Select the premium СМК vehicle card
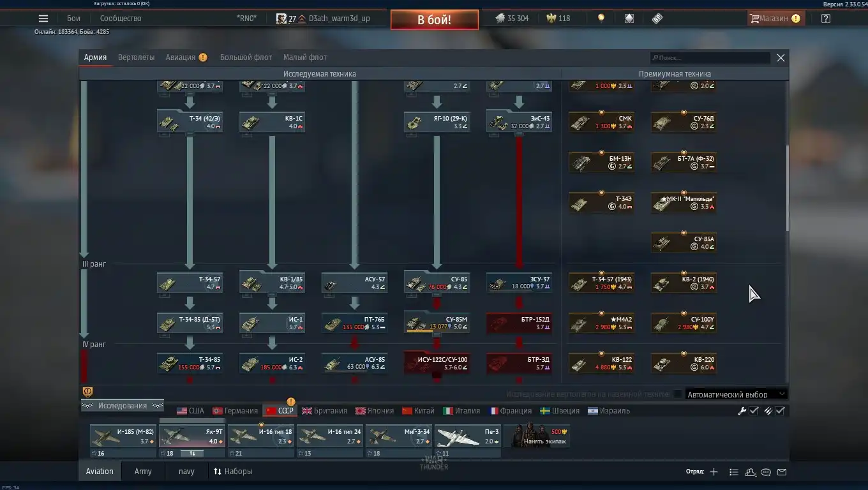Screen dimensions: 868x490 click(601, 122)
